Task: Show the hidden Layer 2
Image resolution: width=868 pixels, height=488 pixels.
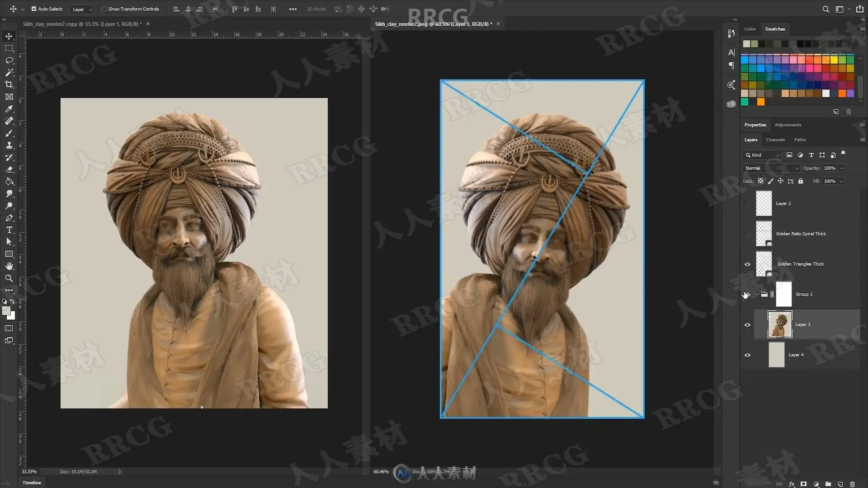Action: (x=747, y=204)
